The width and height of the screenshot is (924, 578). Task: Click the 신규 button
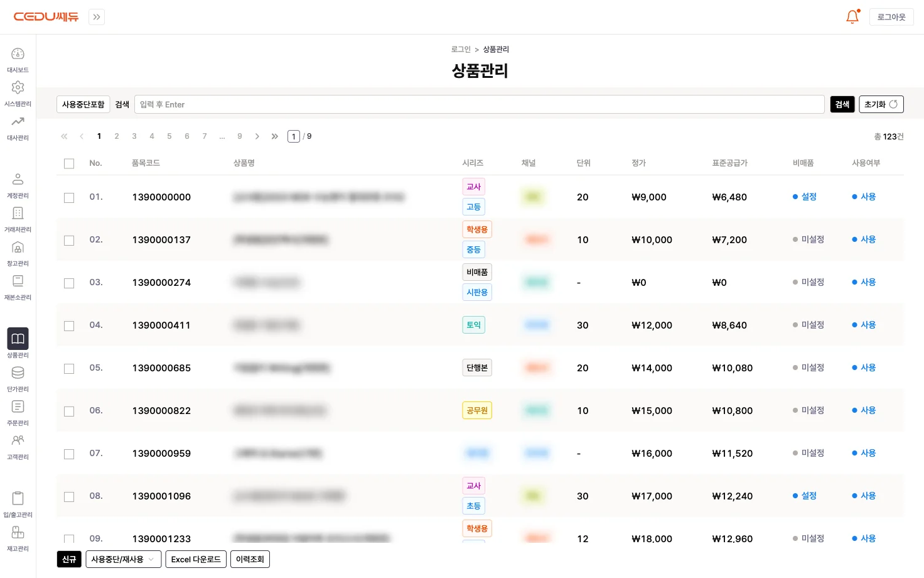[69, 559]
